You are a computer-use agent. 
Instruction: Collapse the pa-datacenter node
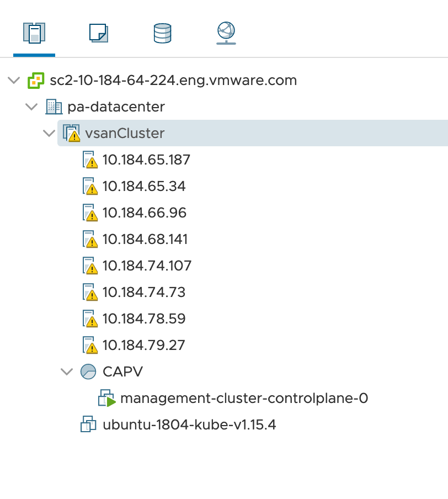(x=31, y=107)
